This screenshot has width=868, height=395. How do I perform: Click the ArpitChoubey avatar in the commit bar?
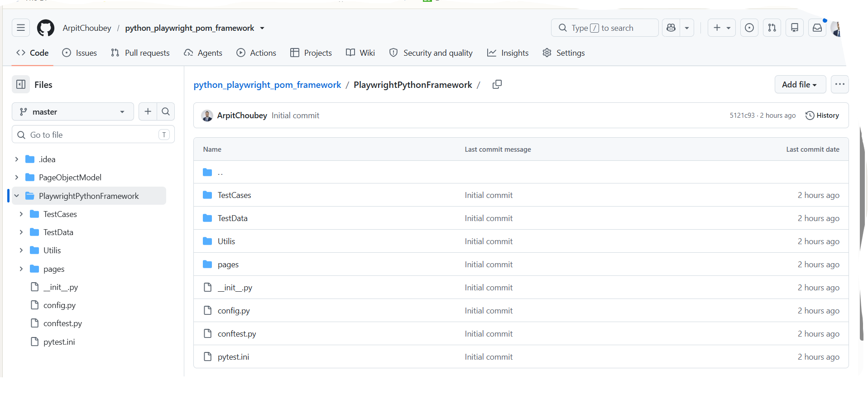click(x=207, y=116)
